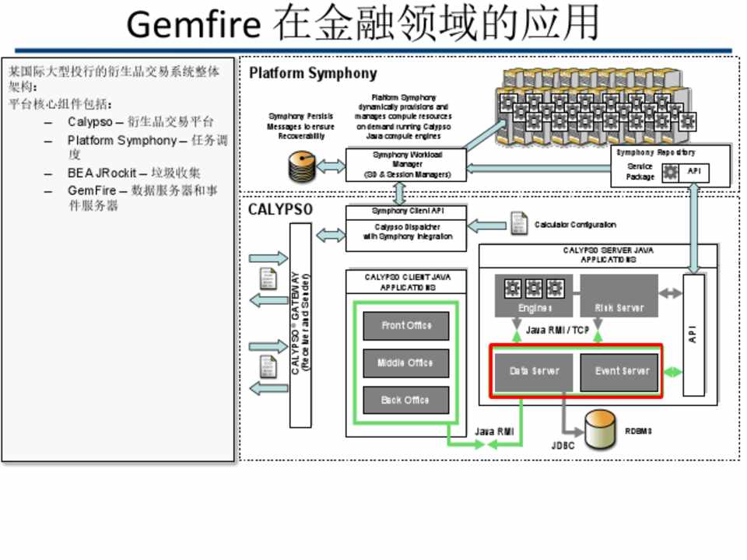The width and height of the screenshot is (747, 560).
Task: Click the lower document icon beside Calypso Gateway
Action: coord(268,366)
